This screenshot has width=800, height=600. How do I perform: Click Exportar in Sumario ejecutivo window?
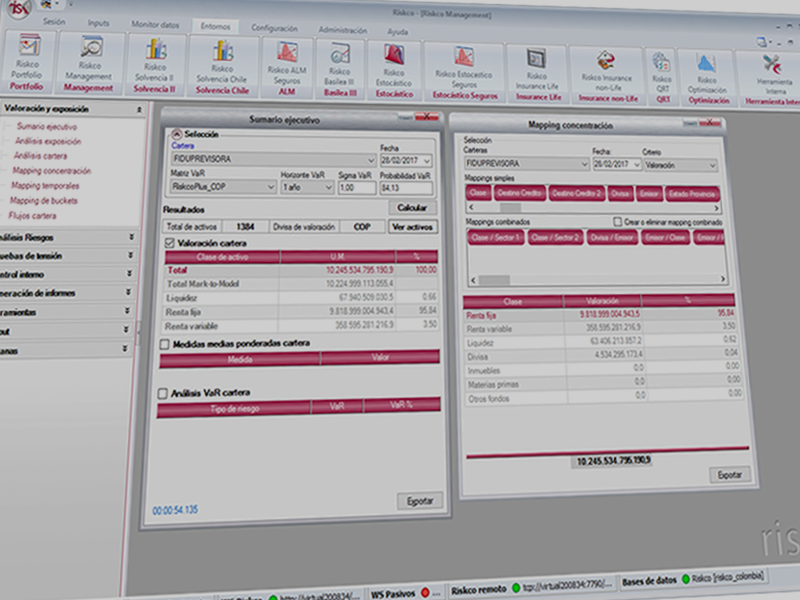(x=420, y=501)
